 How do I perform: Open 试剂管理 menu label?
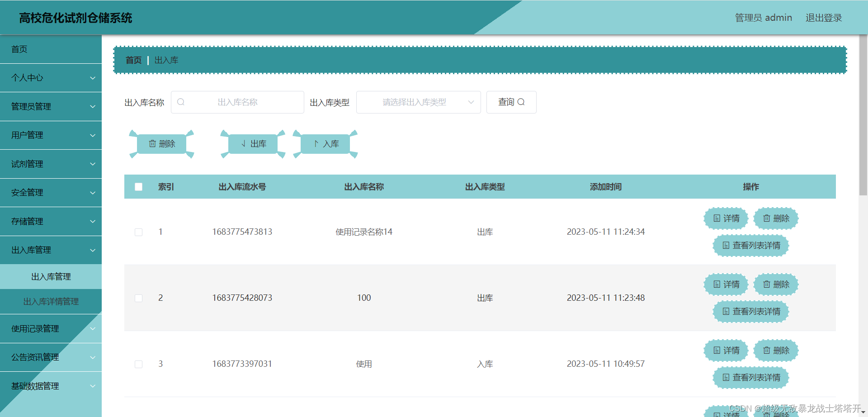pos(27,164)
